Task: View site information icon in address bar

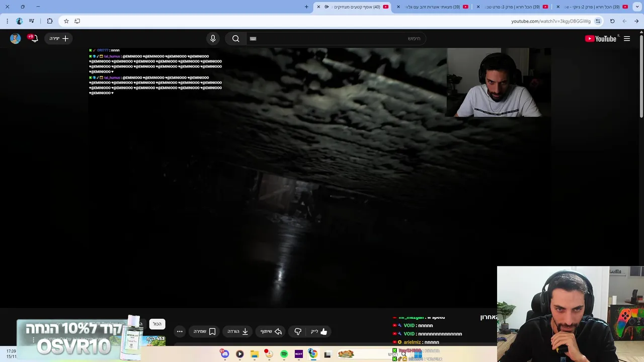Action: (598, 21)
